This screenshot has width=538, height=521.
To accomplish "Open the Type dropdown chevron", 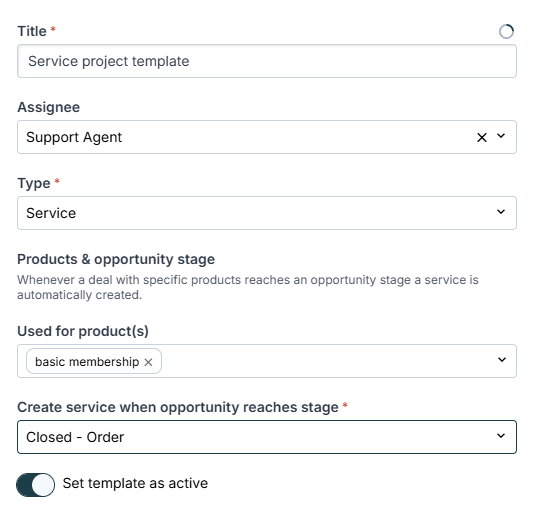I will pyautogui.click(x=501, y=212).
